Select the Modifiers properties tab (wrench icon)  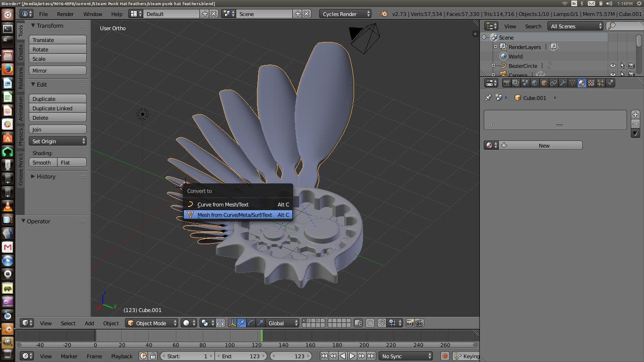coord(562,83)
